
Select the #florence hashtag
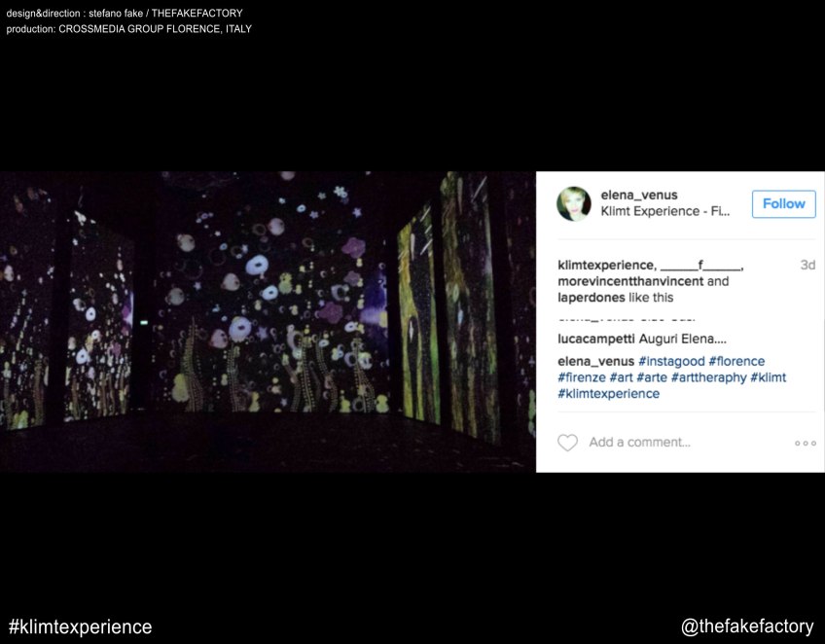point(736,362)
